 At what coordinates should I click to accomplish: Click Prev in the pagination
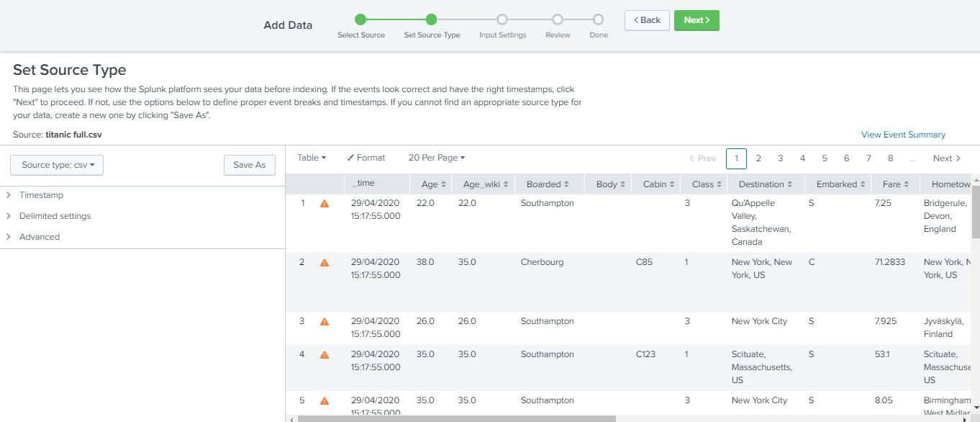point(702,158)
